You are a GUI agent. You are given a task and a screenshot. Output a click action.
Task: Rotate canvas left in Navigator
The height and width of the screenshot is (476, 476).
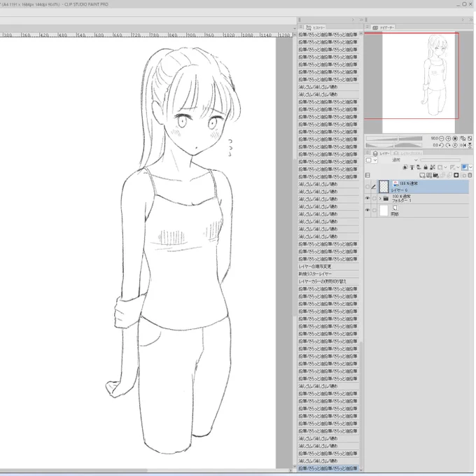tap(442, 146)
